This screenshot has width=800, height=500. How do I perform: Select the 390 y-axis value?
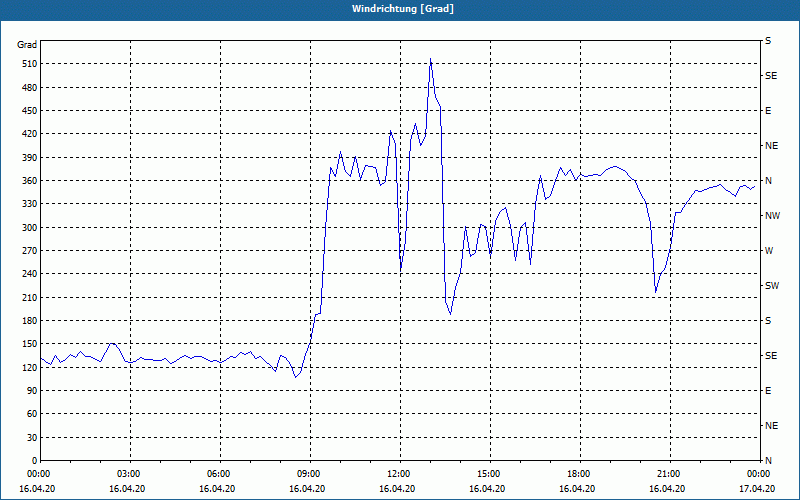point(30,157)
